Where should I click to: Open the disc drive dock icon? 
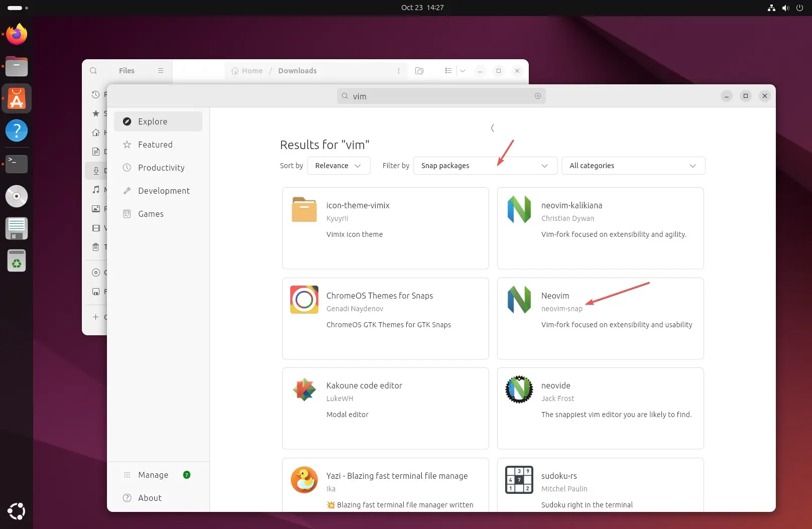pos(17,196)
